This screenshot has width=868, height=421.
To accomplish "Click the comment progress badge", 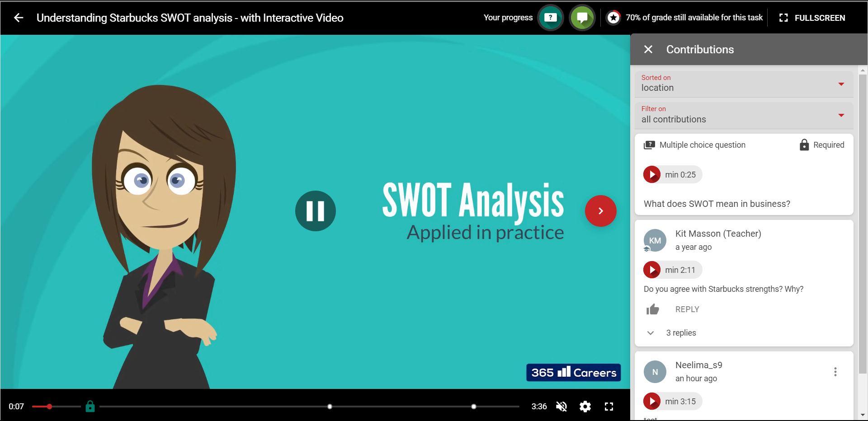I will coord(582,18).
